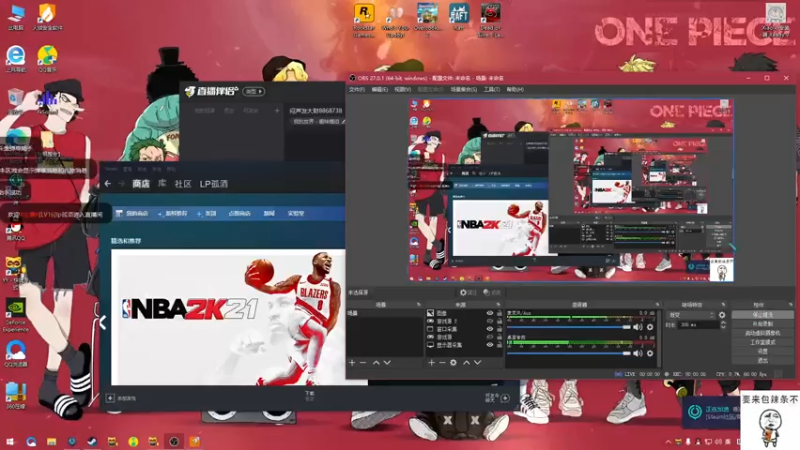The width and height of the screenshot is (800, 450).
Task: Expand the Windows system tray hidden icons chevron
Action: click(668, 442)
